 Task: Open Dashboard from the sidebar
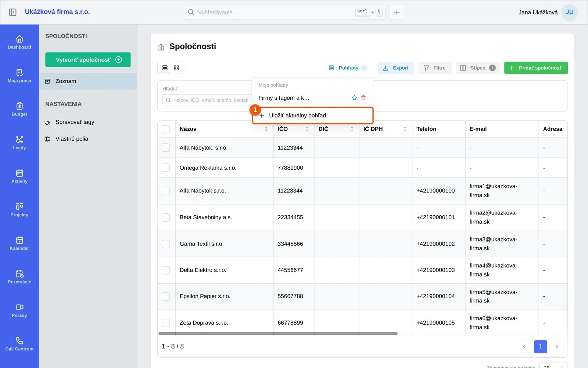click(x=19, y=42)
